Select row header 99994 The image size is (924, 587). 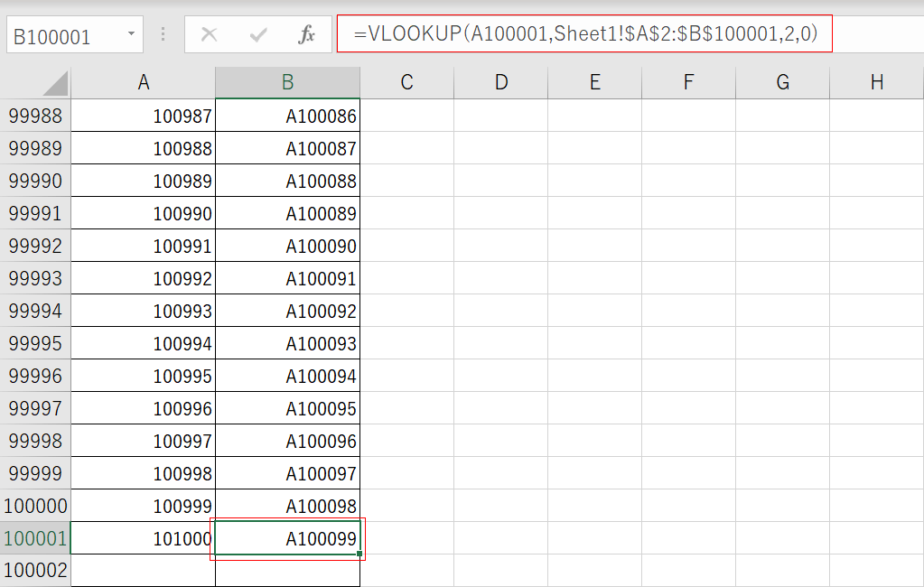pos(35,311)
